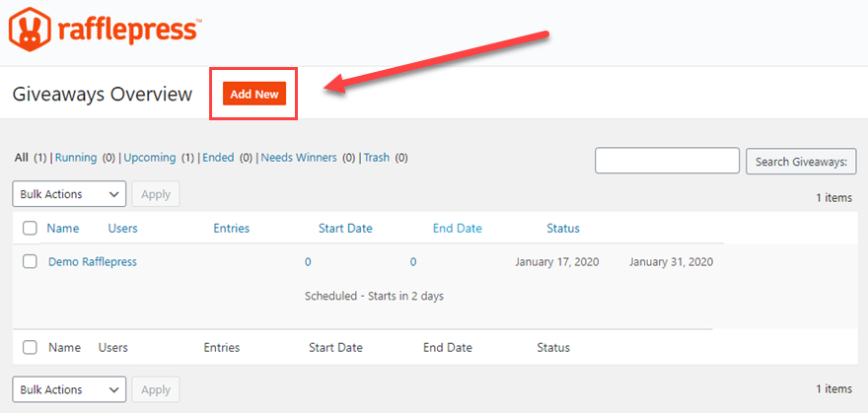Filter giveaways by Running
The height and width of the screenshot is (413, 868).
pos(76,158)
